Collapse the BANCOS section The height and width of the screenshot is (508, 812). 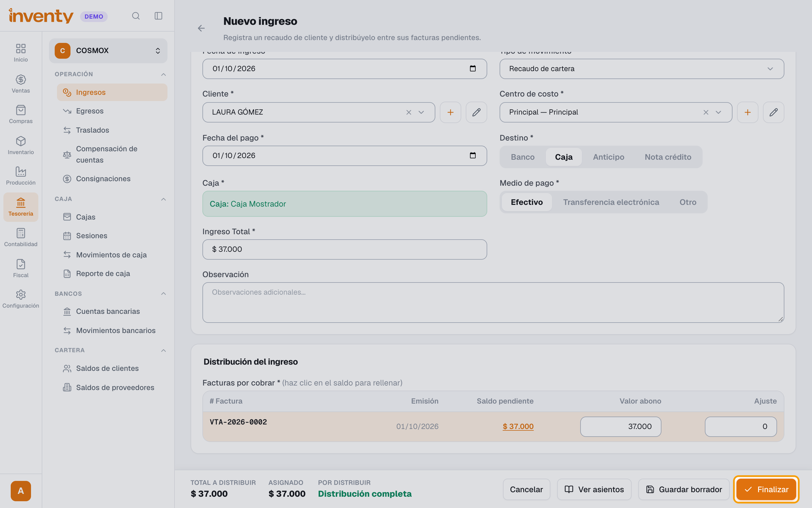[x=164, y=294]
